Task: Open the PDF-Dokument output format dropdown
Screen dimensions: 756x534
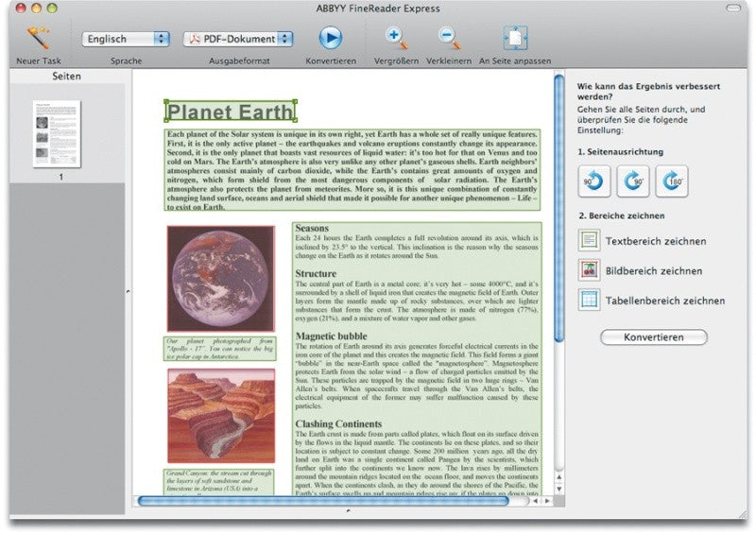Action: [x=238, y=39]
